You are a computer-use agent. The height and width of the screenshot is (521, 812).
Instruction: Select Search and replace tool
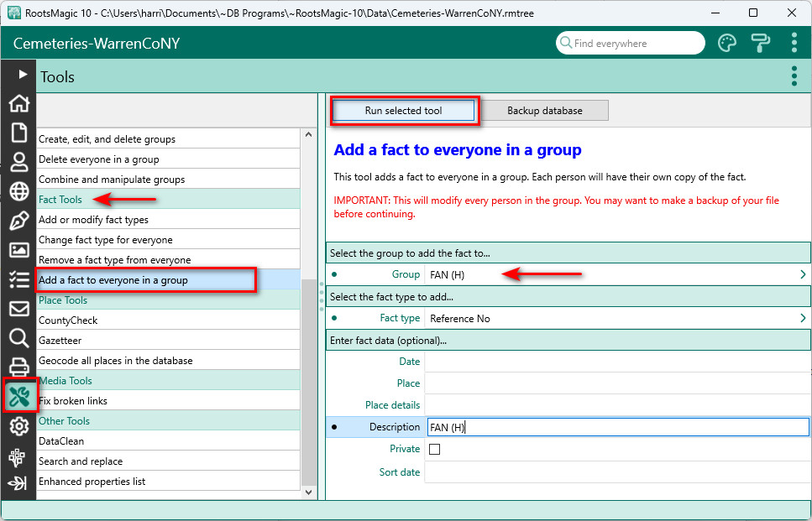click(x=168, y=462)
